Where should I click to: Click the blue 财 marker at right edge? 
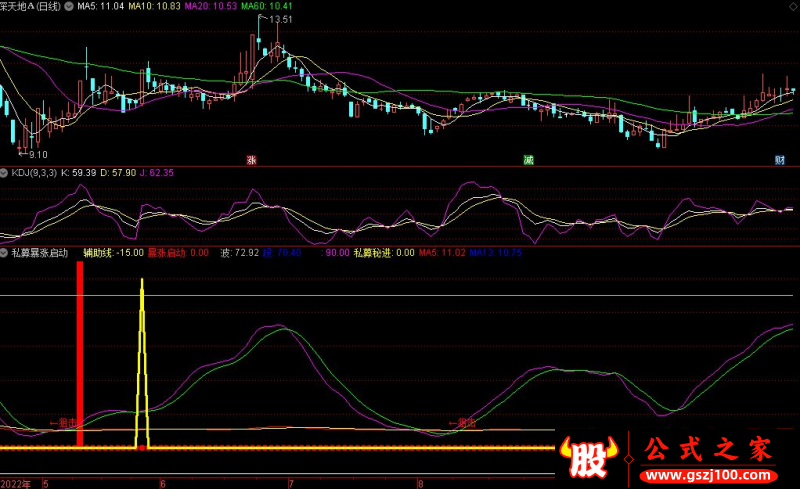coord(779,160)
